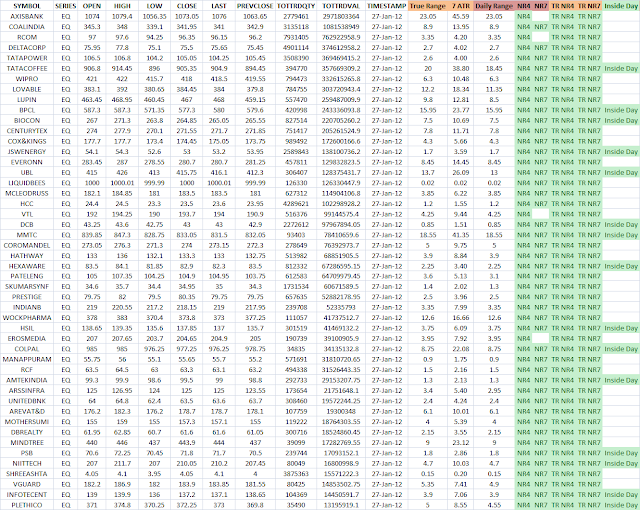This screenshot has height=510, width=640.
Task: Click the PREVCLOSE header cell
Action: coord(255,6)
